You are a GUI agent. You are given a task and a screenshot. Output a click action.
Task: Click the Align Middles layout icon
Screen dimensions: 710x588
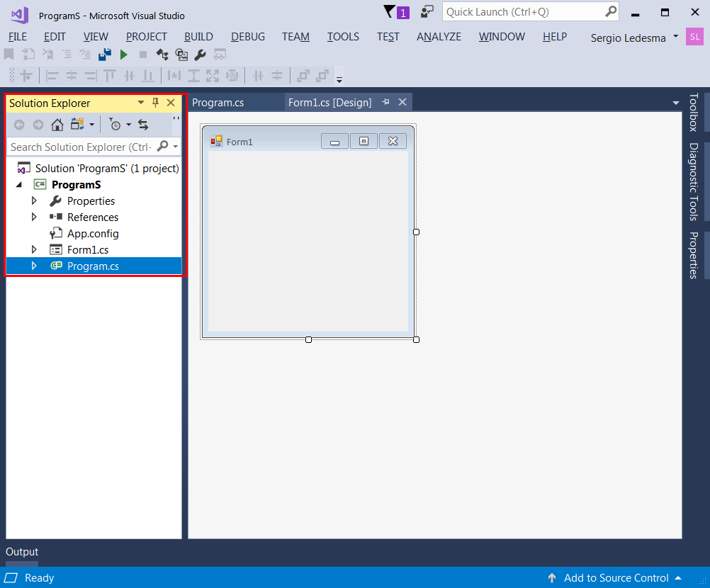[129, 76]
